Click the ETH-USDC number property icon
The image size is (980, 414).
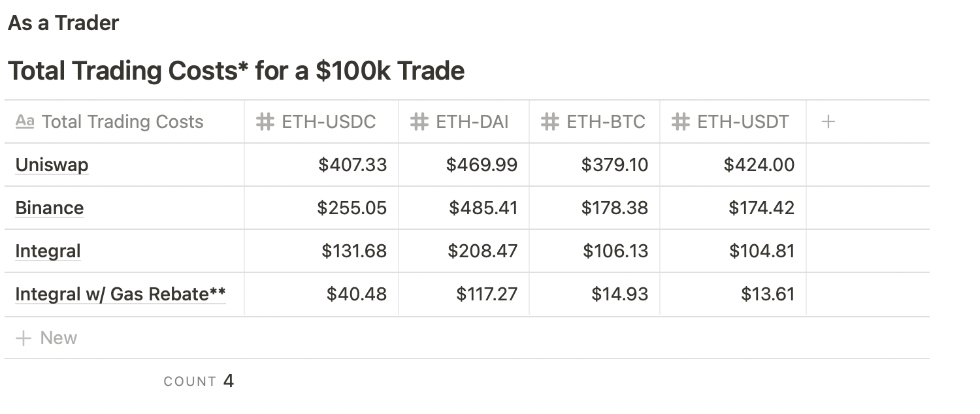tap(265, 122)
